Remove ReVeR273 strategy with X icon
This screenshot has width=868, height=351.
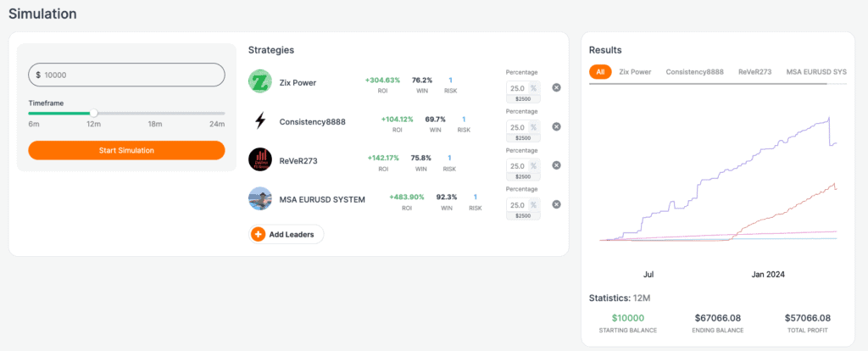click(556, 165)
